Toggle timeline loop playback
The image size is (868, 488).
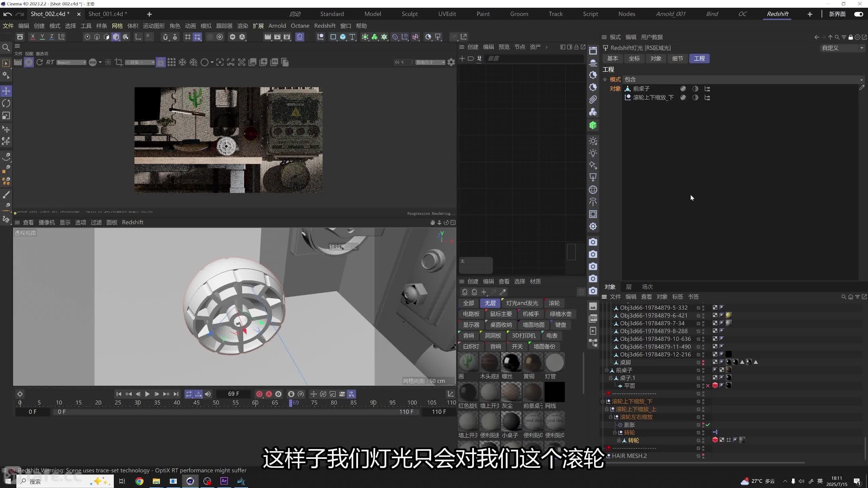tap(189, 394)
